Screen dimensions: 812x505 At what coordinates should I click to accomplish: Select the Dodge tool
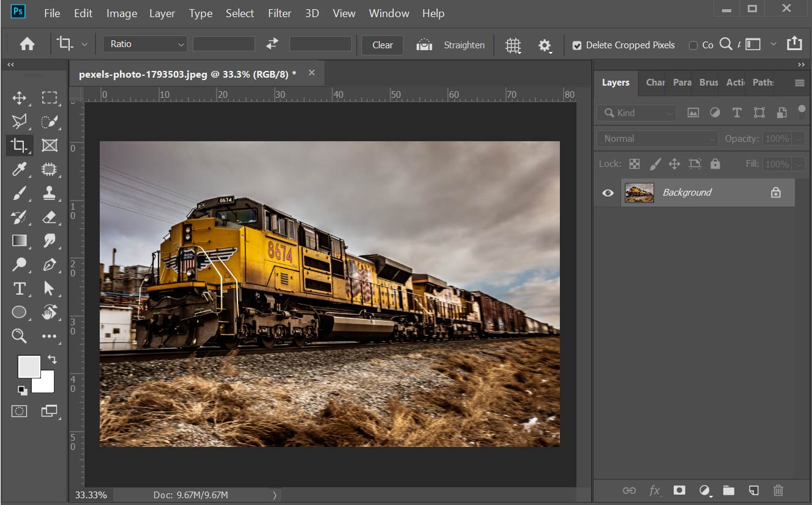(19, 264)
